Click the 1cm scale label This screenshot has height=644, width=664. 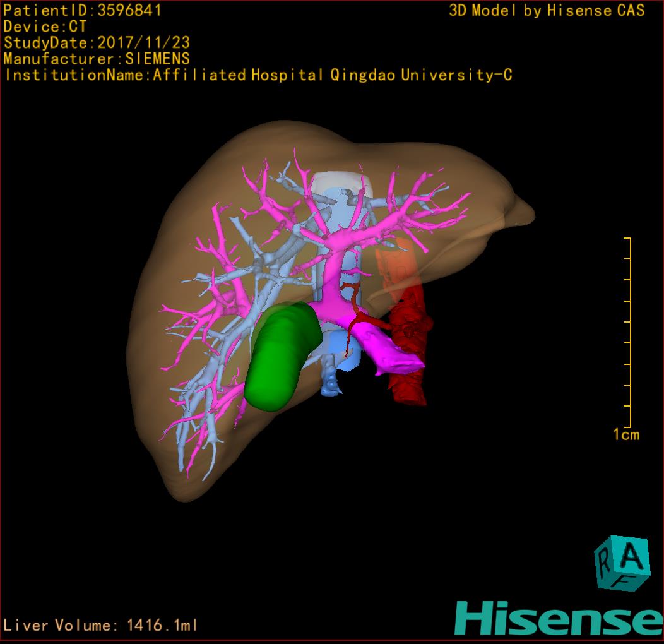(626, 434)
